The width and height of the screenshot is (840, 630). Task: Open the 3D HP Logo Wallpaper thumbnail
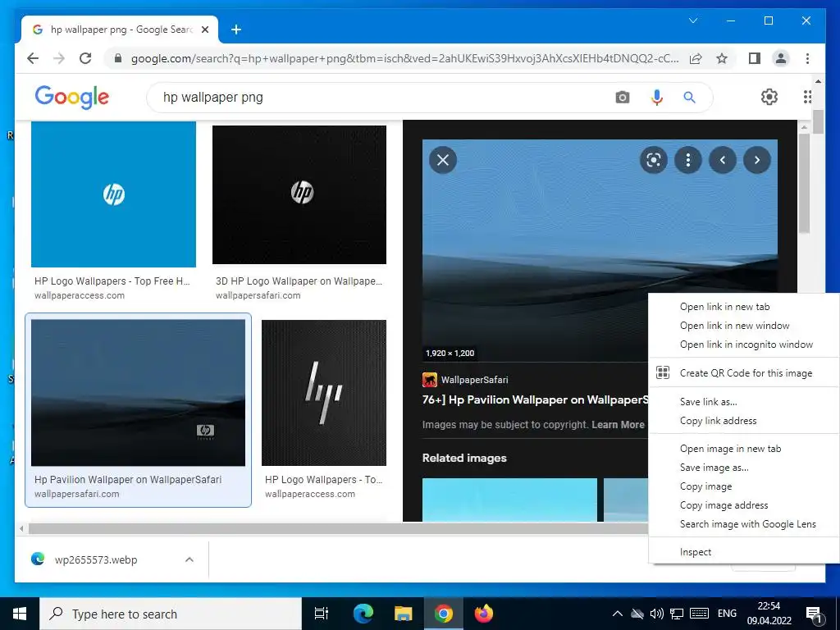(x=299, y=194)
